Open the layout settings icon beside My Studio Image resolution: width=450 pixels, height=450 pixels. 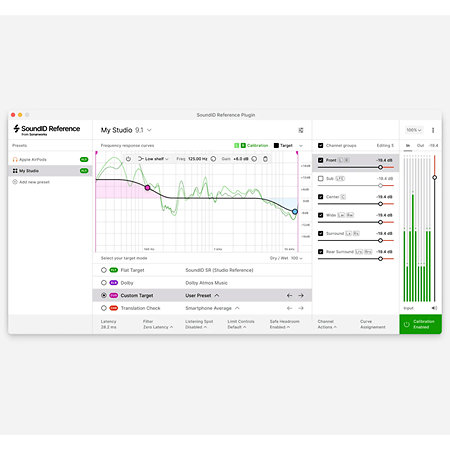tap(301, 130)
